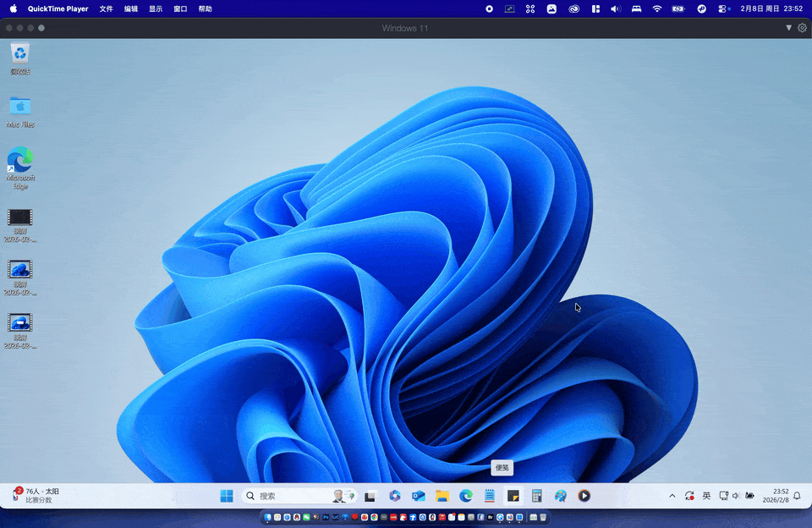Open Notepad from the taskbar

489,496
